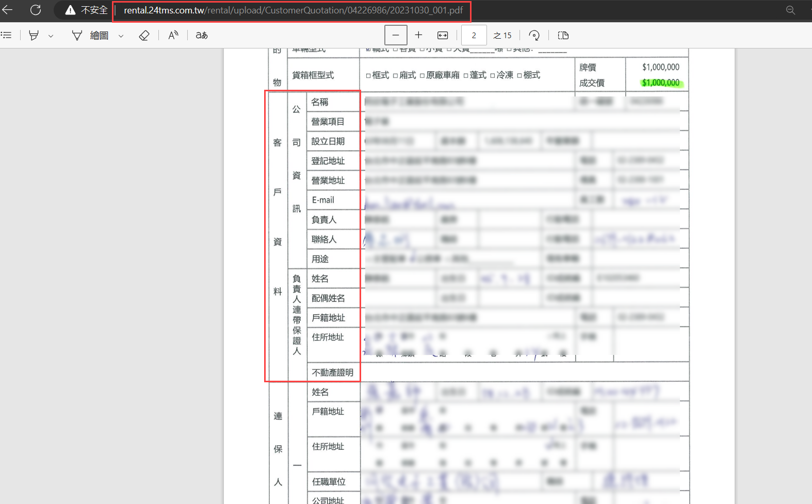Image resolution: width=812 pixels, height=504 pixels.
Task: Expand the 繪圖 pen options dropdown
Action: pyautogui.click(x=121, y=36)
